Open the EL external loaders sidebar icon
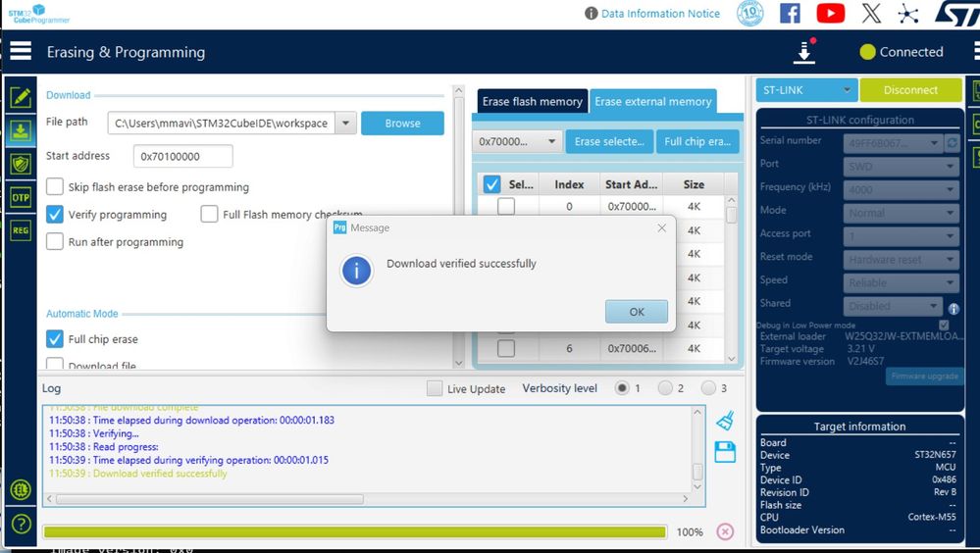 [x=21, y=489]
